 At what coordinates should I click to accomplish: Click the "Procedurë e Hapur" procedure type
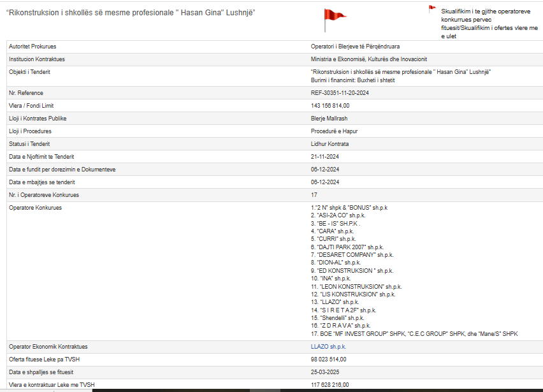click(x=334, y=131)
